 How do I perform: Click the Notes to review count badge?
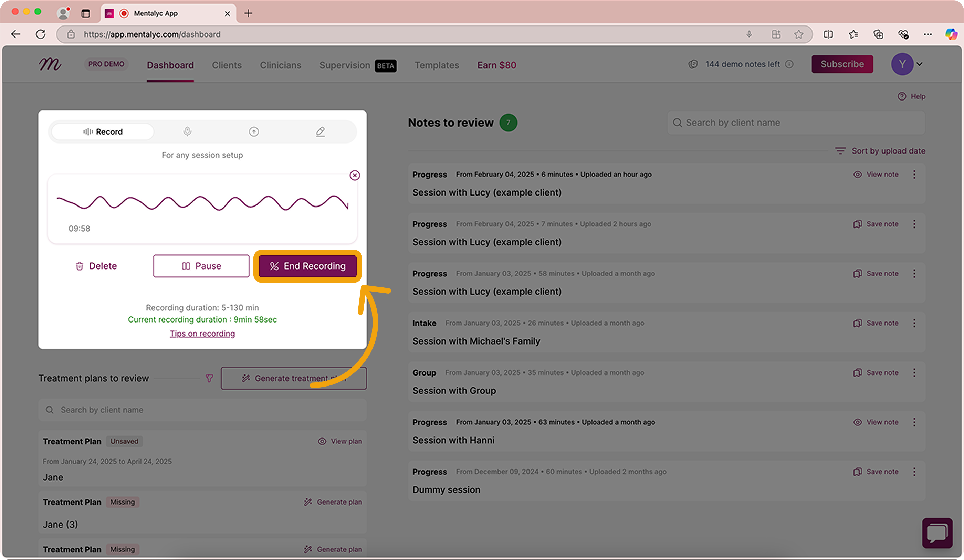point(509,123)
